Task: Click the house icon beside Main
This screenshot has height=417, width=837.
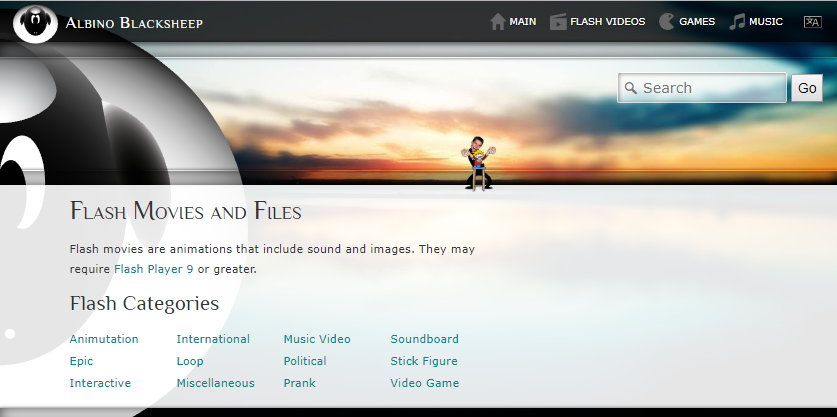Action: pyautogui.click(x=497, y=22)
